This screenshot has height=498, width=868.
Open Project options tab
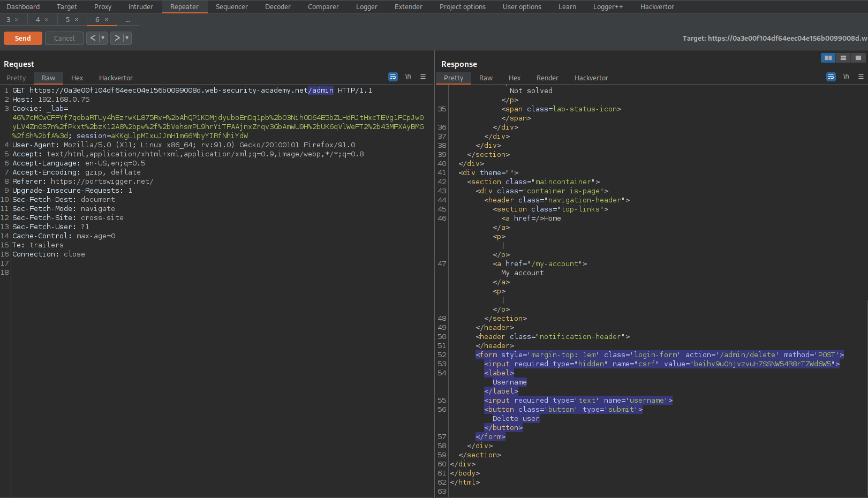coord(463,7)
